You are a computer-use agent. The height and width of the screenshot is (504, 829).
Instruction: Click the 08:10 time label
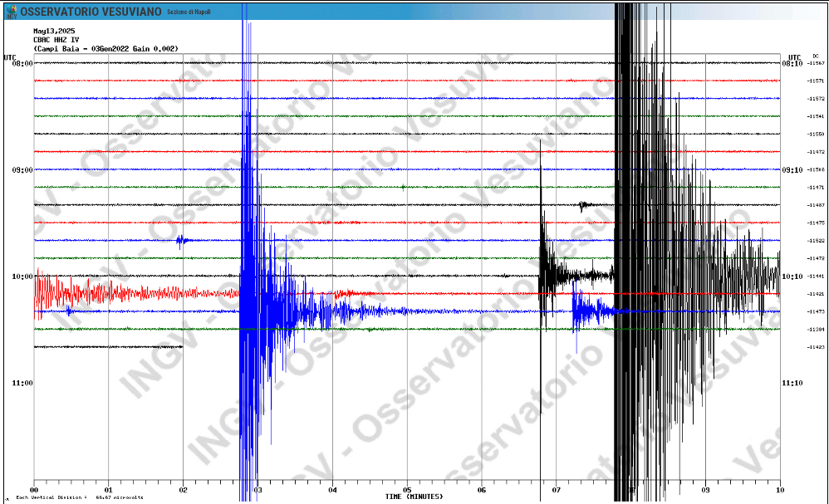[792, 63]
